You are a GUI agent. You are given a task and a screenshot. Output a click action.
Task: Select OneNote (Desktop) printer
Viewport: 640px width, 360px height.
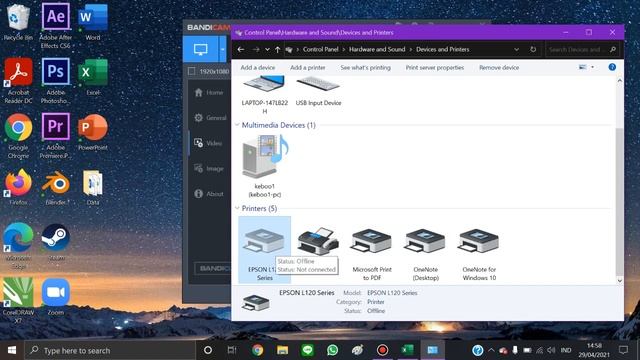(425, 254)
